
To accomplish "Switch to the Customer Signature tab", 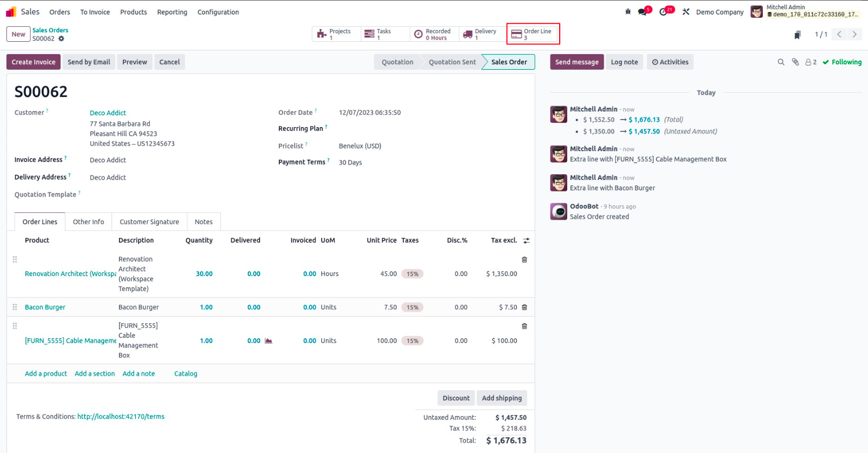I will (150, 222).
